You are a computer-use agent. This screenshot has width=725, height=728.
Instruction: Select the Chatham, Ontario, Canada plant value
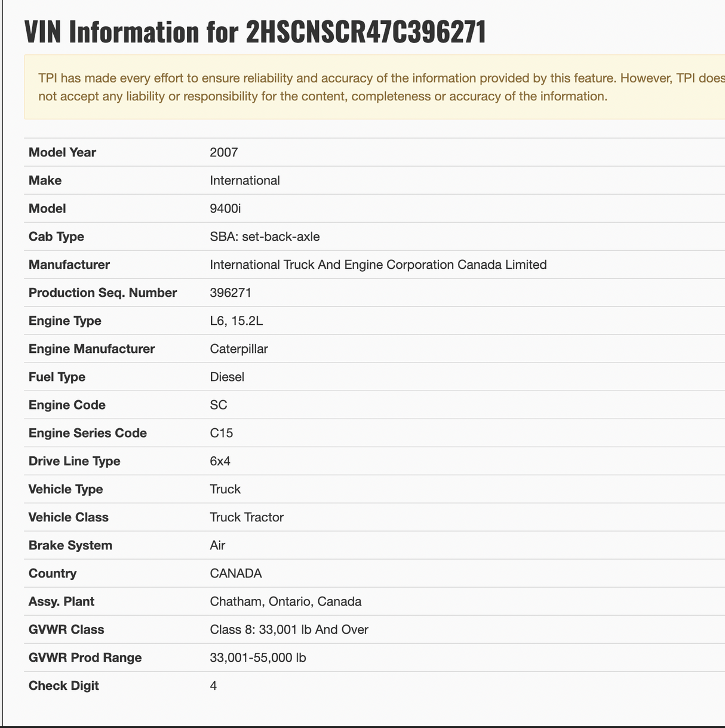(285, 601)
